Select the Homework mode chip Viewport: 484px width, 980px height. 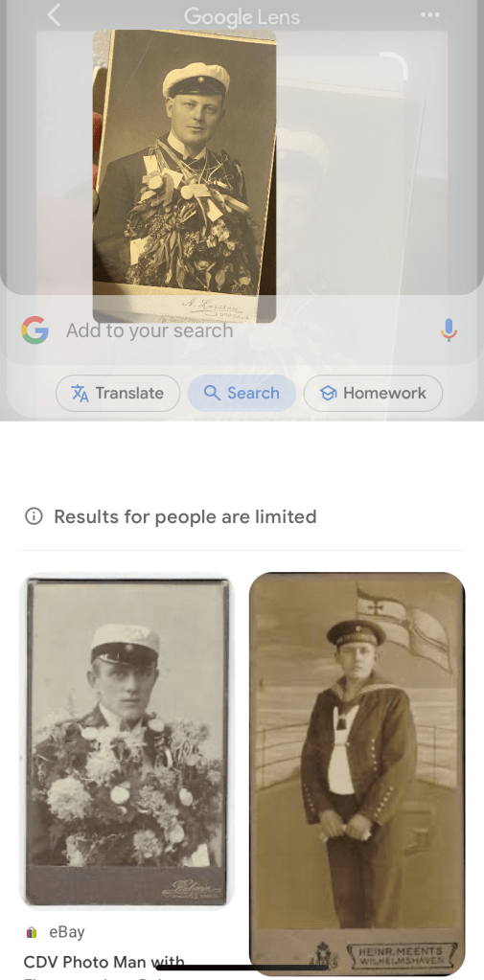pyautogui.click(x=374, y=393)
